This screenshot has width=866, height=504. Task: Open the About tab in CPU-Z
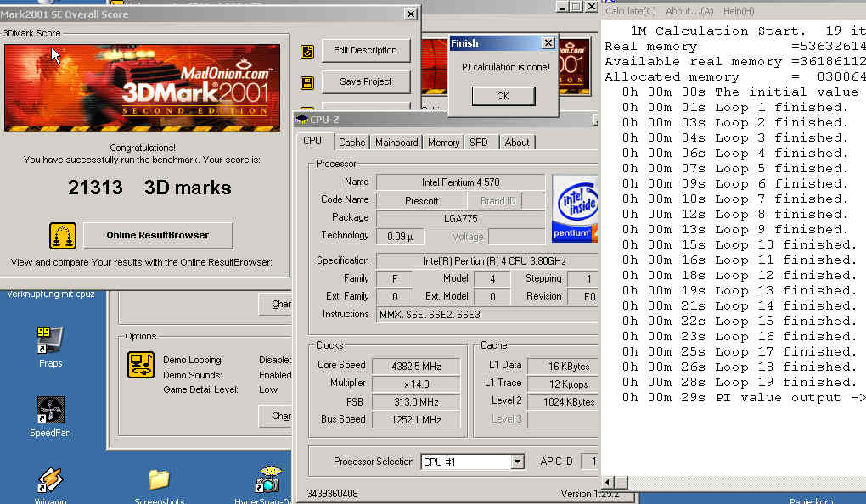[x=517, y=143]
